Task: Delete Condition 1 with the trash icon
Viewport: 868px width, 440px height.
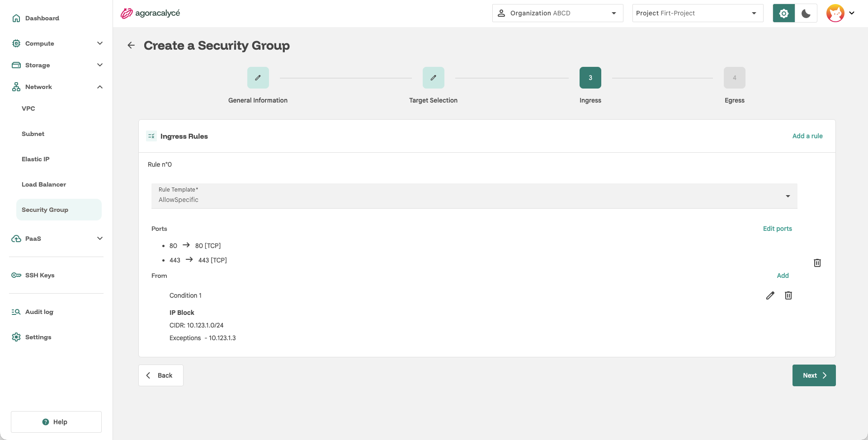Action: tap(788, 295)
